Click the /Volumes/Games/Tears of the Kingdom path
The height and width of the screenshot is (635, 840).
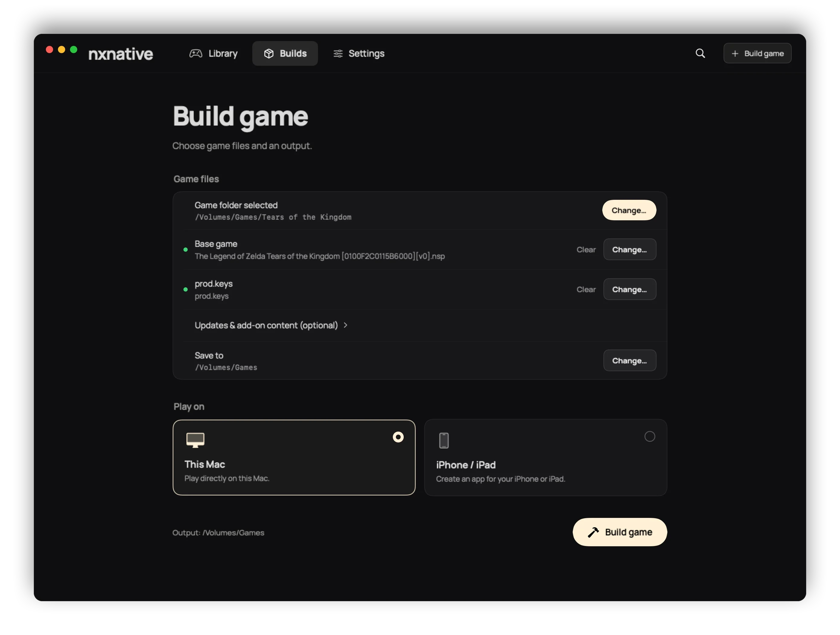coord(273,217)
